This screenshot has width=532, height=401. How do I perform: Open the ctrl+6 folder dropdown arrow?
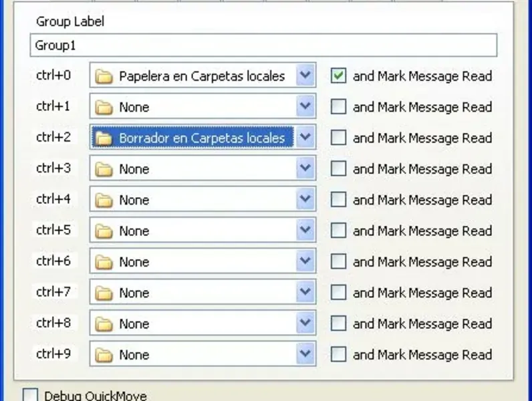305,262
